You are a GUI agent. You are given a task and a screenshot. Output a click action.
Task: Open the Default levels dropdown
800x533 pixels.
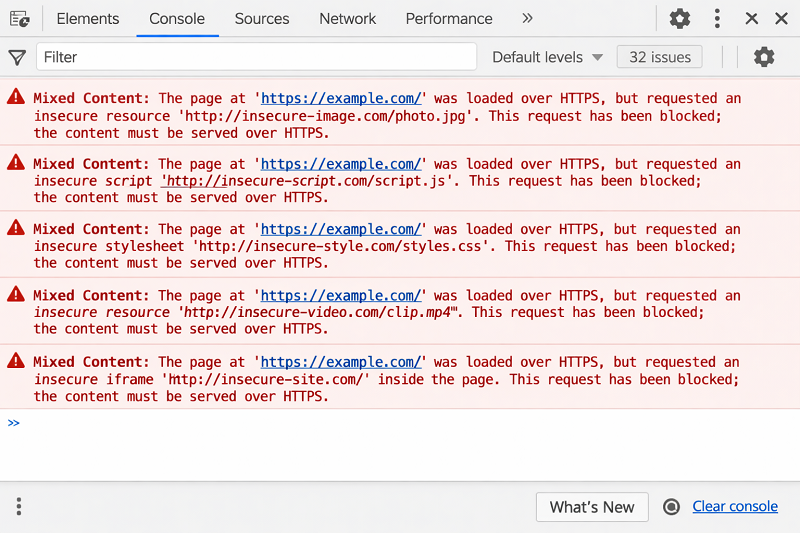(x=547, y=57)
